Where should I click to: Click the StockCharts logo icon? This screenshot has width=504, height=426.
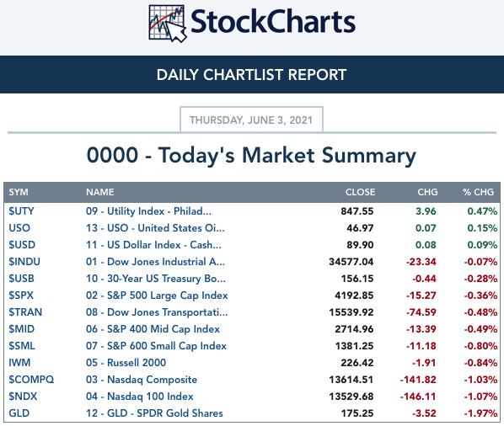(168, 24)
